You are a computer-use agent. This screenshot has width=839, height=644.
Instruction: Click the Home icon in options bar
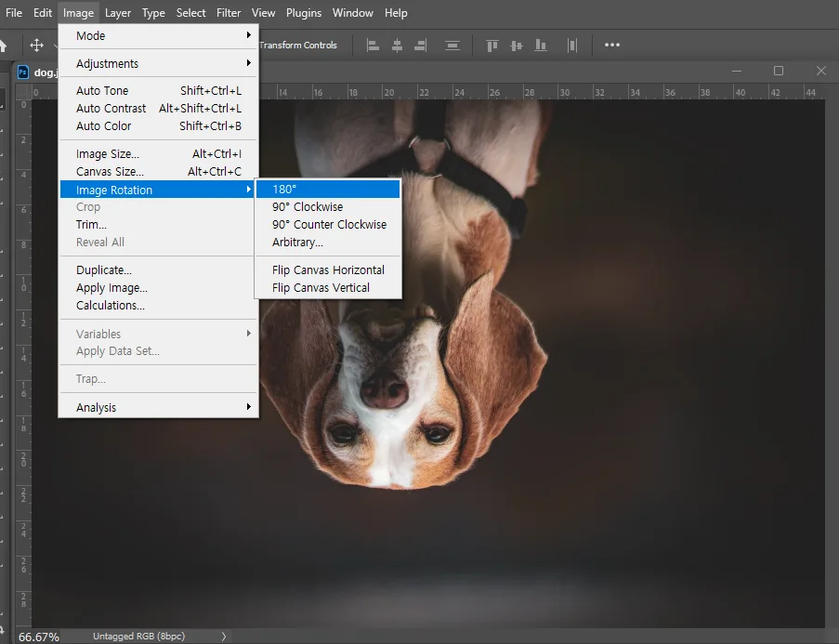coord(3,46)
